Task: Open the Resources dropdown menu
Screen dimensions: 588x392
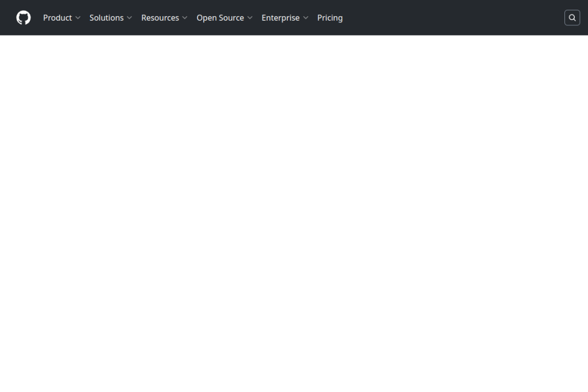Action: pos(164,18)
